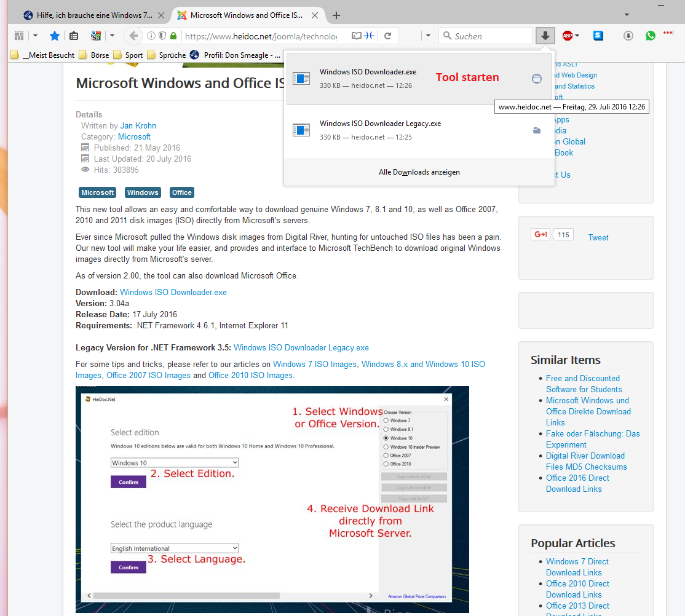685x616 pixels.
Task: Open containing folder for Windows ISO Downloader Legacy.exe
Action: (x=537, y=130)
